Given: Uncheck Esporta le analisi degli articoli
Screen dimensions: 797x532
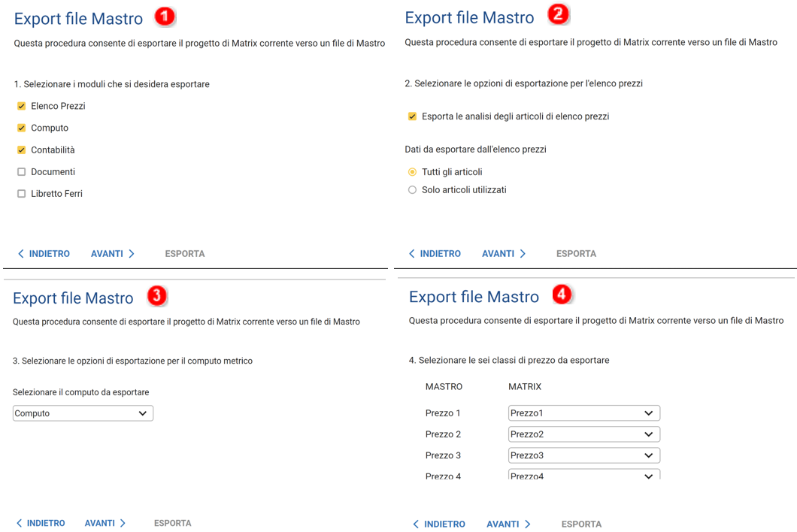Looking at the screenshot, I should click(x=412, y=116).
